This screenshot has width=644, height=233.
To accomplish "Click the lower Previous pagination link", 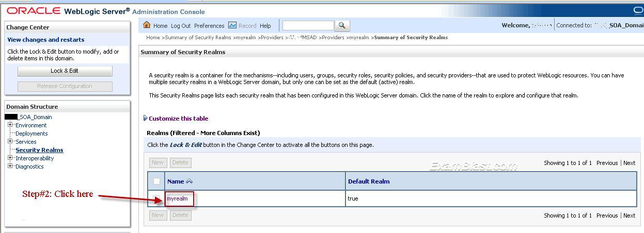I will pyautogui.click(x=607, y=215).
